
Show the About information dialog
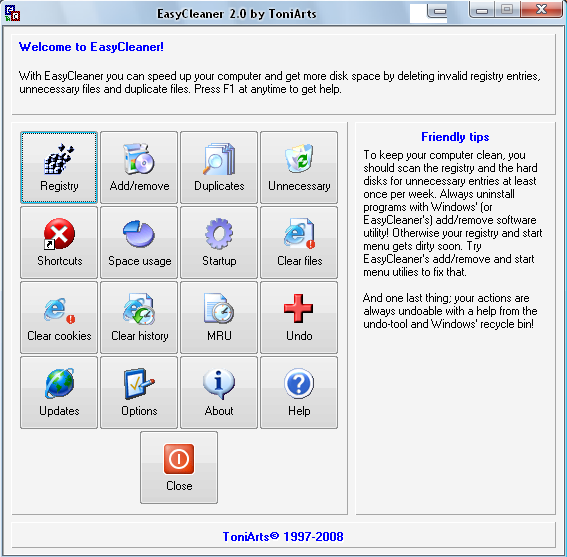coord(219,392)
